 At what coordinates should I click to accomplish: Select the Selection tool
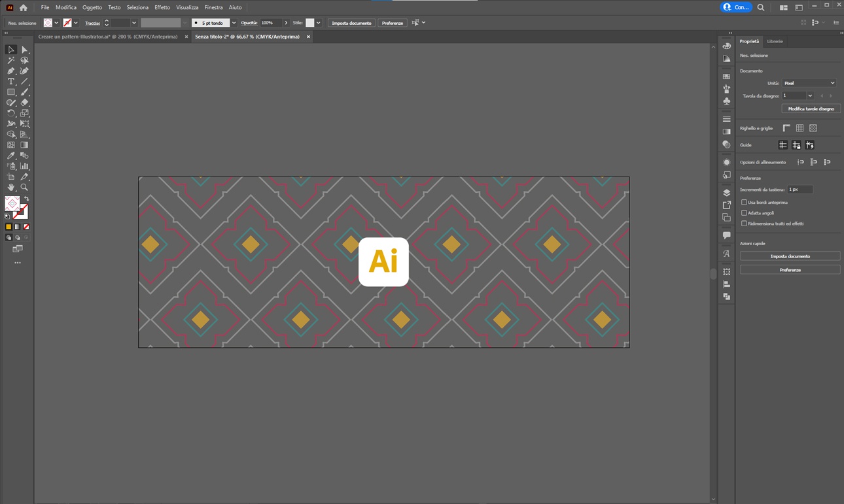[10, 50]
